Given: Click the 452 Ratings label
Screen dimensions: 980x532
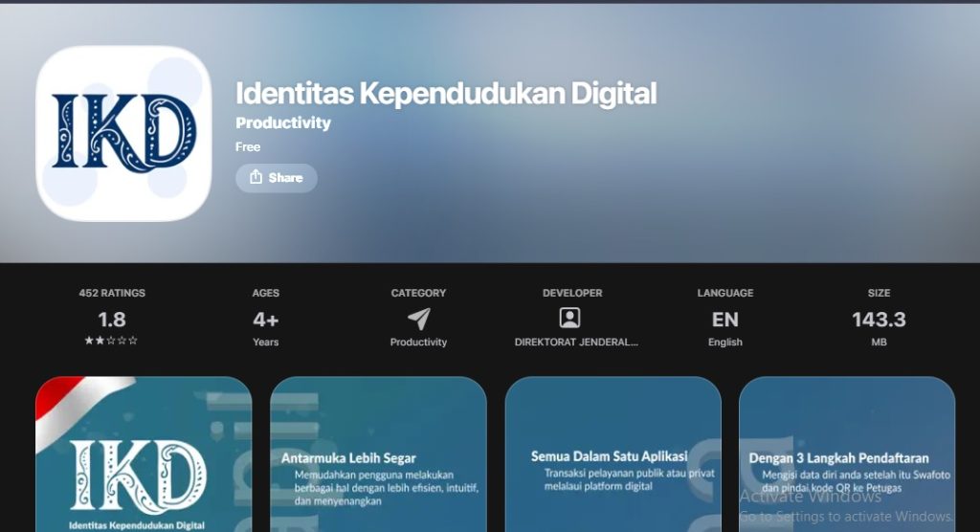Looking at the screenshot, I should (x=112, y=293).
